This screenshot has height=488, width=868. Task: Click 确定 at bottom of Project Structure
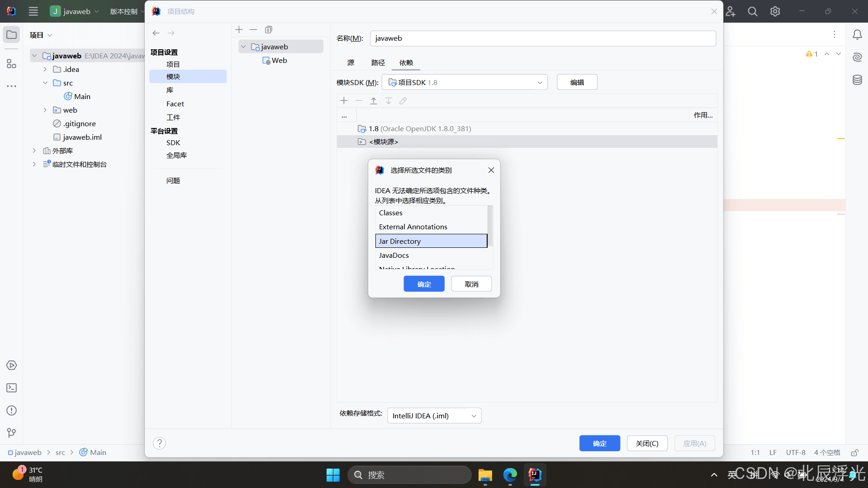[x=599, y=443]
